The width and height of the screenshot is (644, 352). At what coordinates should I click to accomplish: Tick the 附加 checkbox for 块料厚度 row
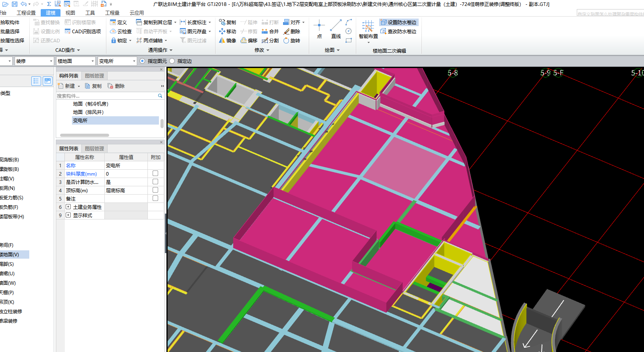click(155, 173)
